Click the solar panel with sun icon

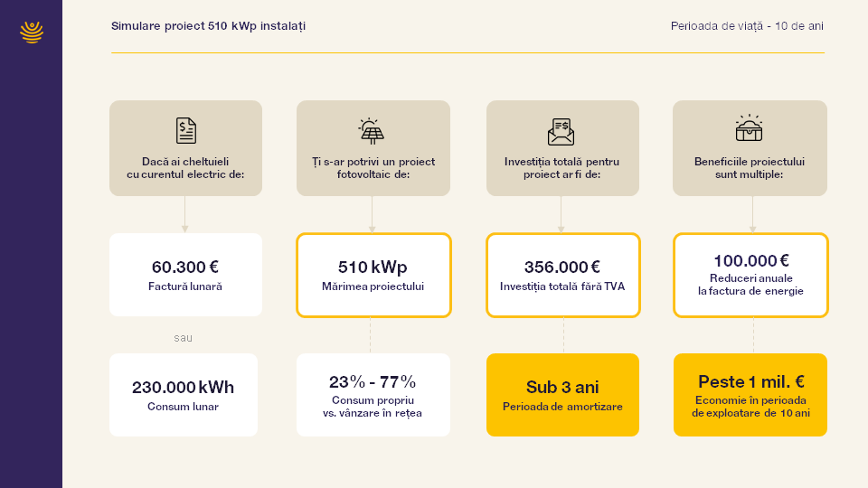(372, 131)
